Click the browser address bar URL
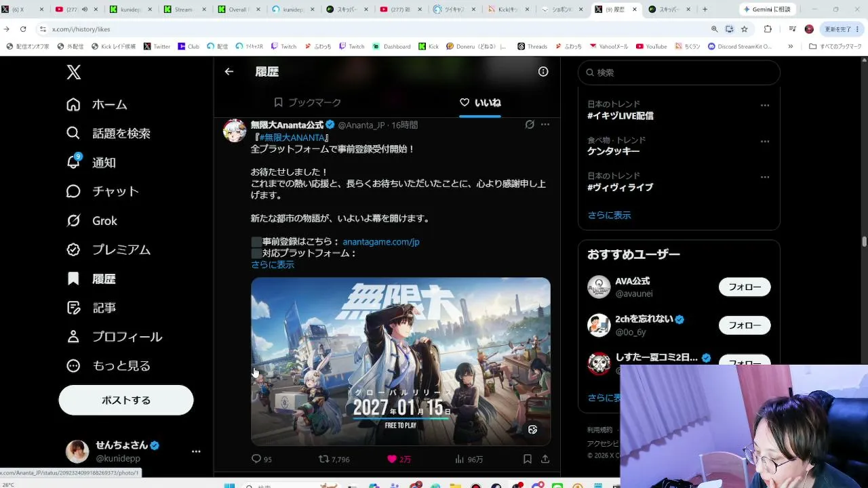Image resolution: width=868 pixels, height=488 pixels. [x=81, y=29]
